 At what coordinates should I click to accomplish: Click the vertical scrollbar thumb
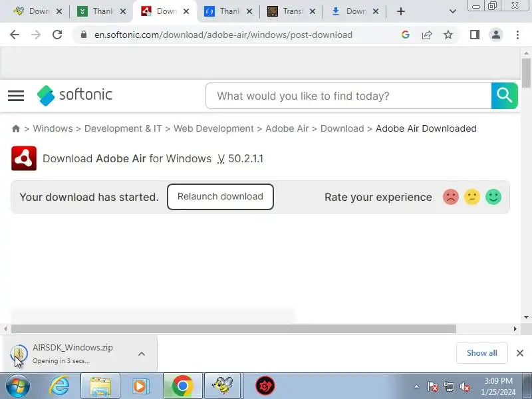point(526,73)
